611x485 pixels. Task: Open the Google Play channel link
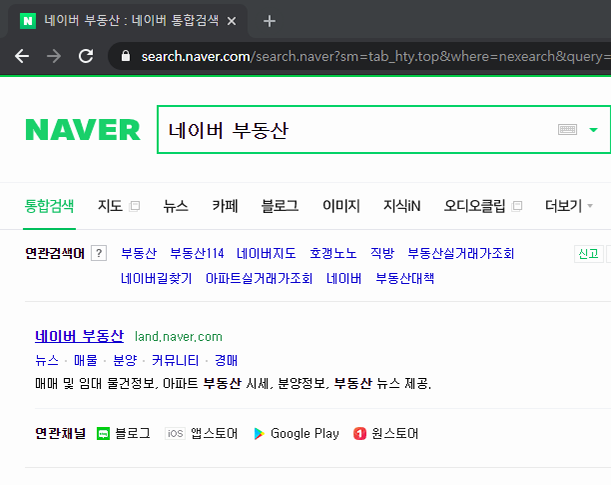tap(305, 433)
